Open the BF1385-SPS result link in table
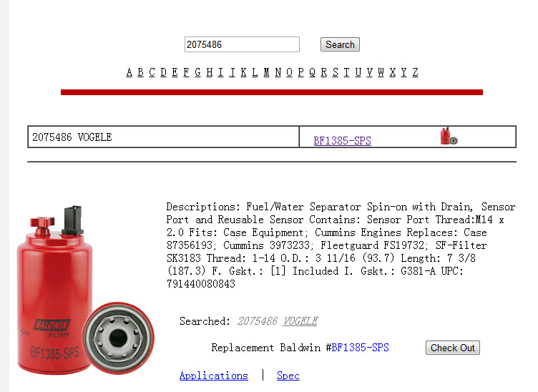538x392 pixels. pyautogui.click(x=342, y=141)
